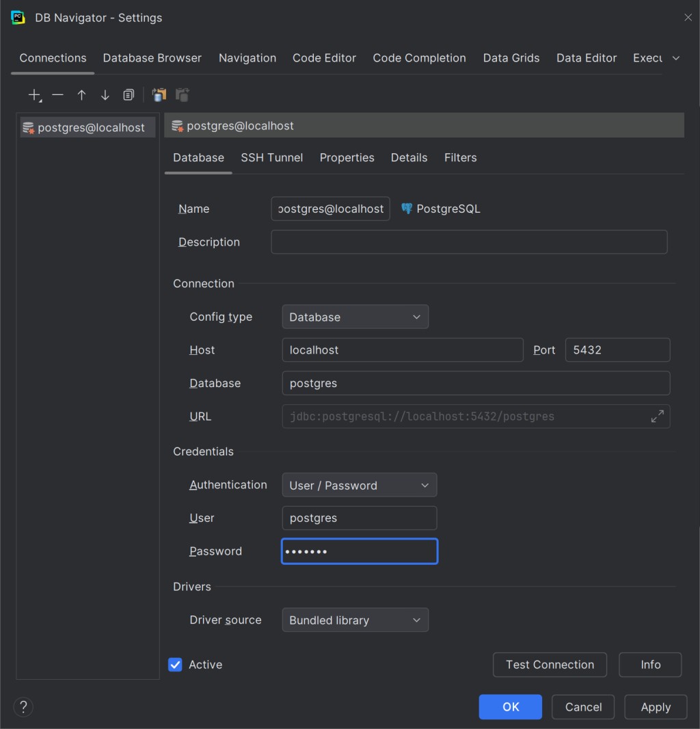The height and width of the screenshot is (729, 700).
Task: Open the Database Browser tab
Action: (152, 58)
